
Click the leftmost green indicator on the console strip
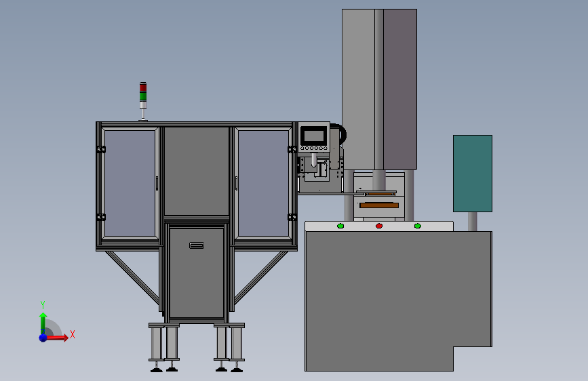coord(340,226)
